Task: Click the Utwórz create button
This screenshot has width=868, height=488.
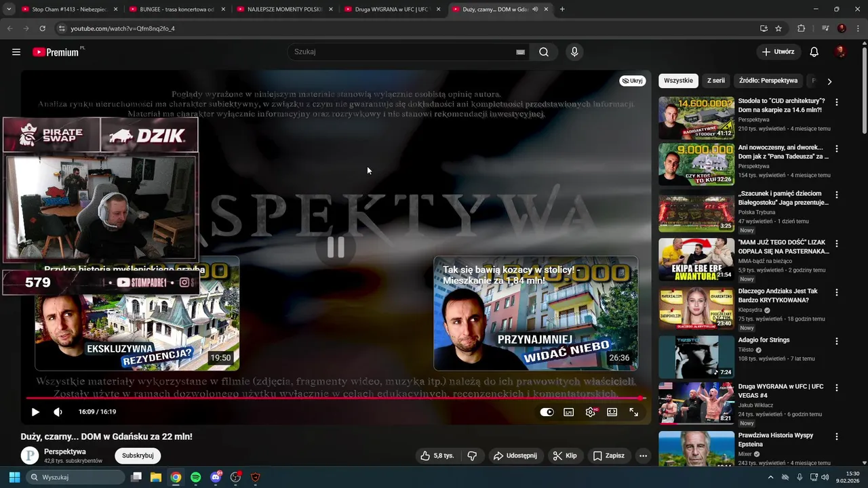Action: tap(778, 52)
